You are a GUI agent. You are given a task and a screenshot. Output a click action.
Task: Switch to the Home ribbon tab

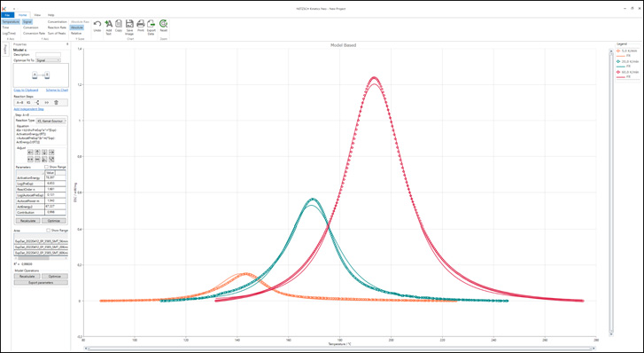click(22, 15)
